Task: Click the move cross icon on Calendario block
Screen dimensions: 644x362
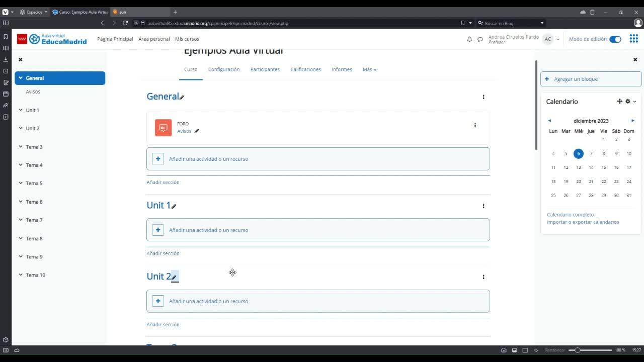Action: coord(619,102)
